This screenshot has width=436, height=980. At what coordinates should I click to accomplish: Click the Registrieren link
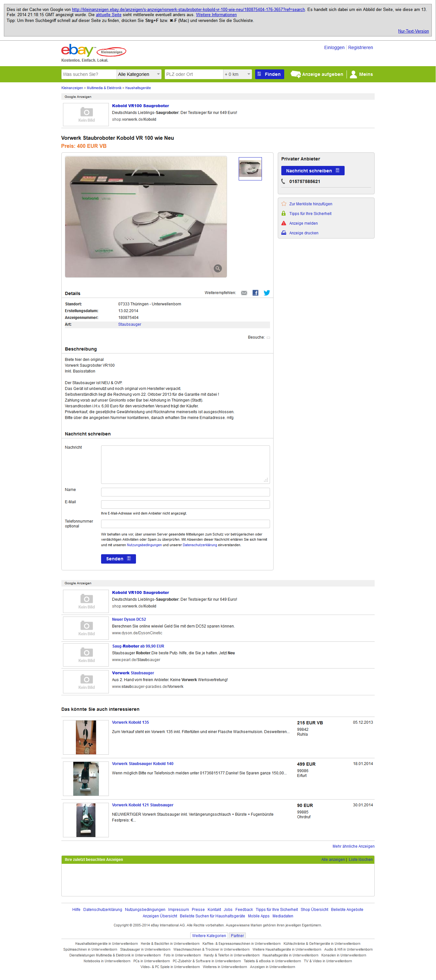coord(360,47)
